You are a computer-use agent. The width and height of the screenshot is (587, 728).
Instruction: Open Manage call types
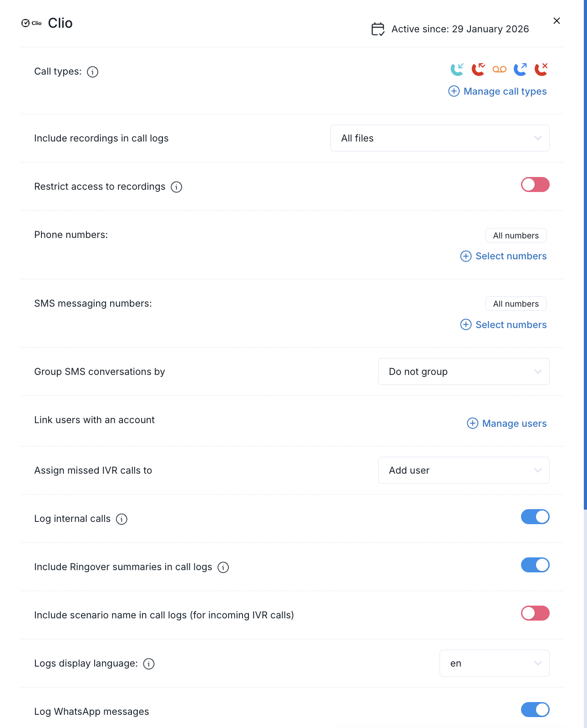pyautogui.click(x=497, y=91)
